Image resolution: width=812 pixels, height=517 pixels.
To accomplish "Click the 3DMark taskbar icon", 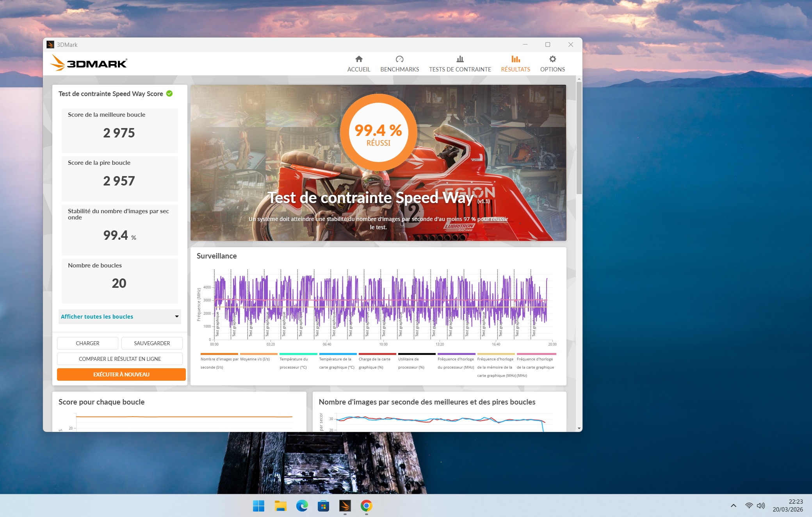I will point(345,506).
